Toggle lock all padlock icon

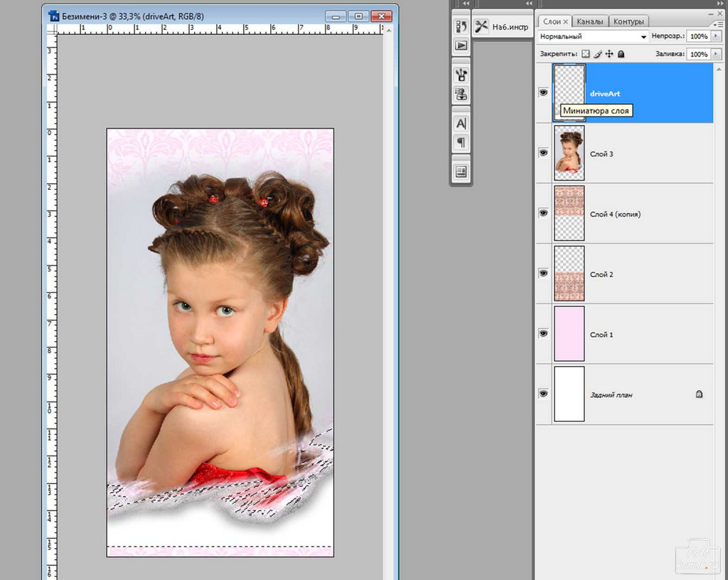(621, 54)
